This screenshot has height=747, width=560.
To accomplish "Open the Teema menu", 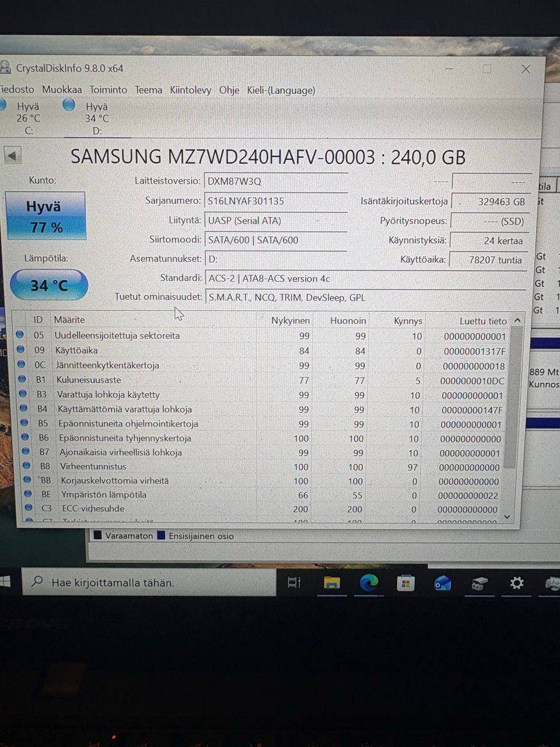I will coord(149,90).
